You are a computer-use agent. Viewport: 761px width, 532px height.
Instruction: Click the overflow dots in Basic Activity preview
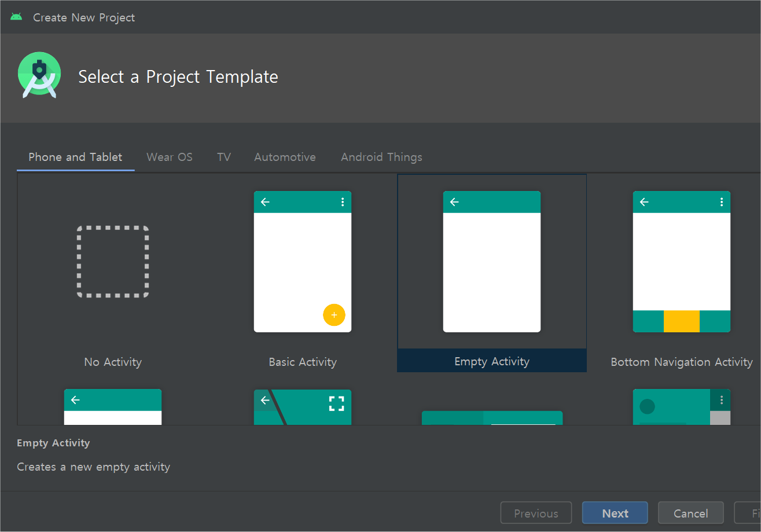343,202
